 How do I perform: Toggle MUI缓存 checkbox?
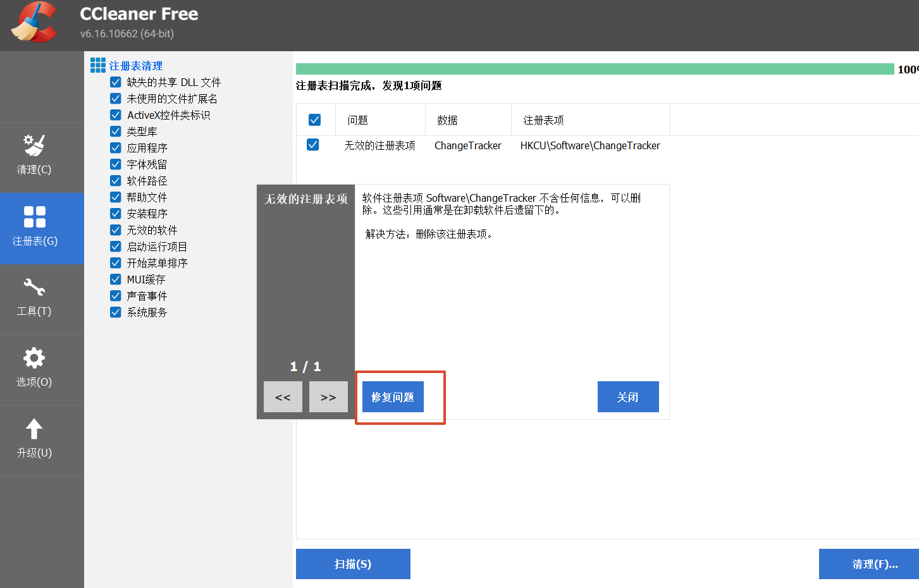[116, 279]
